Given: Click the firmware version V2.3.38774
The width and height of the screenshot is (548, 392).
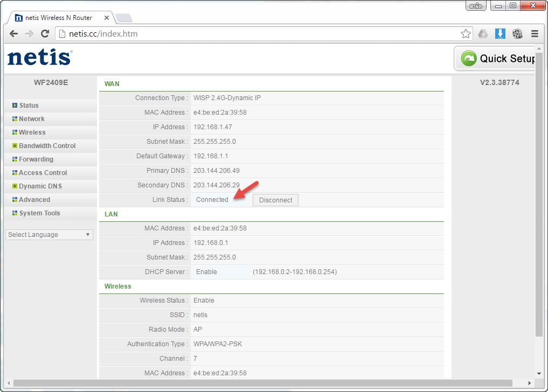Looking at the screenshot, I should pyautogui.click(x=500, y=83).
